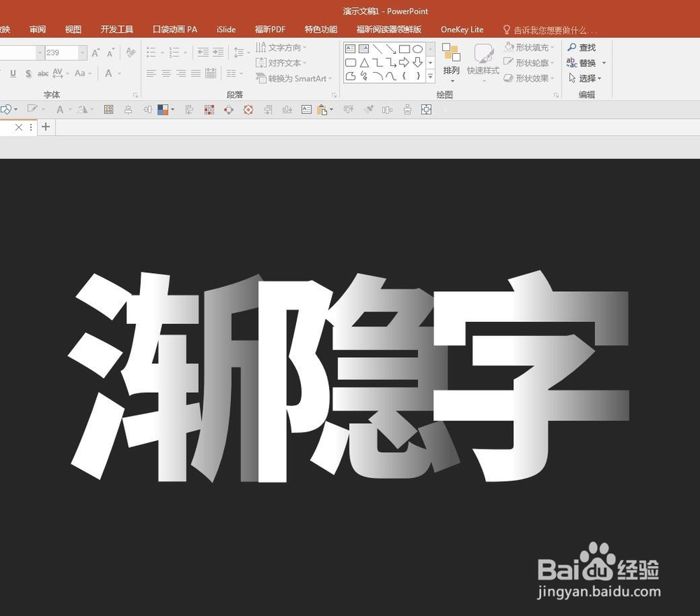The image size is (700, 616).
Task: Open the font dialog launcher
Action: [x=135, y=95]
